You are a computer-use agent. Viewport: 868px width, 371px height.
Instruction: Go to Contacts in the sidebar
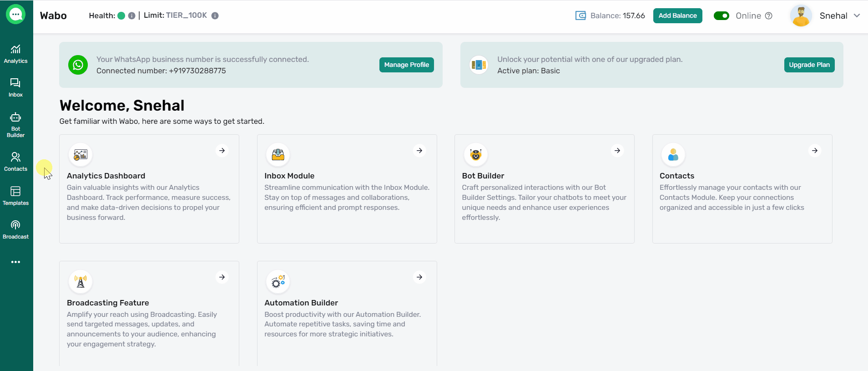tap(15, 162)
